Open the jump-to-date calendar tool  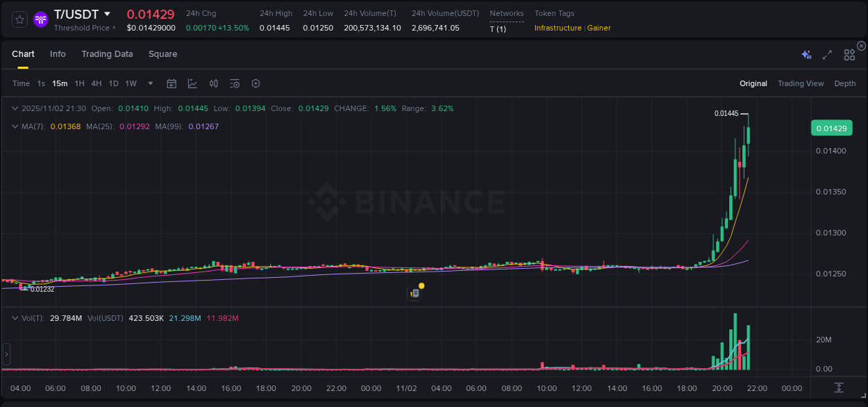point(172,83)
